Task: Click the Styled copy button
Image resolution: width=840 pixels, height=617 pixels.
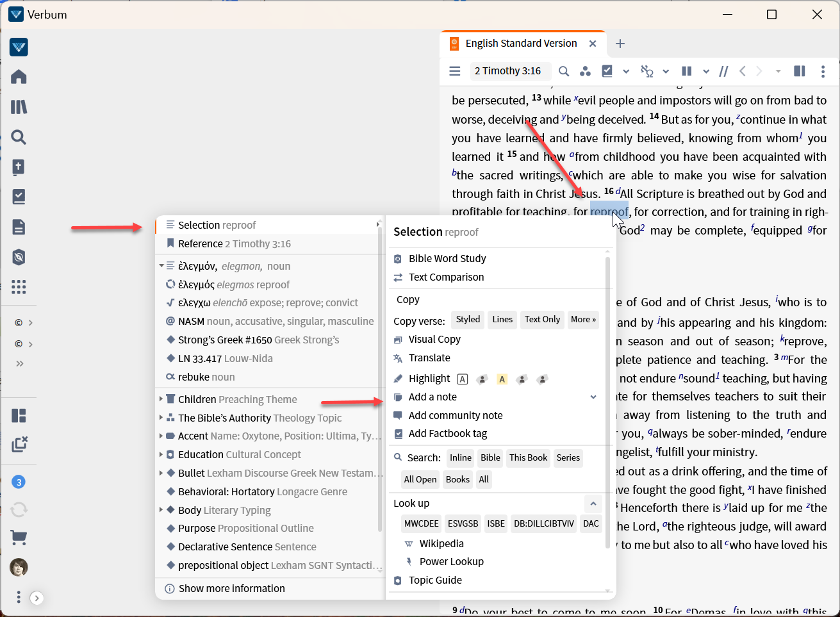Action: coord(468,320)
